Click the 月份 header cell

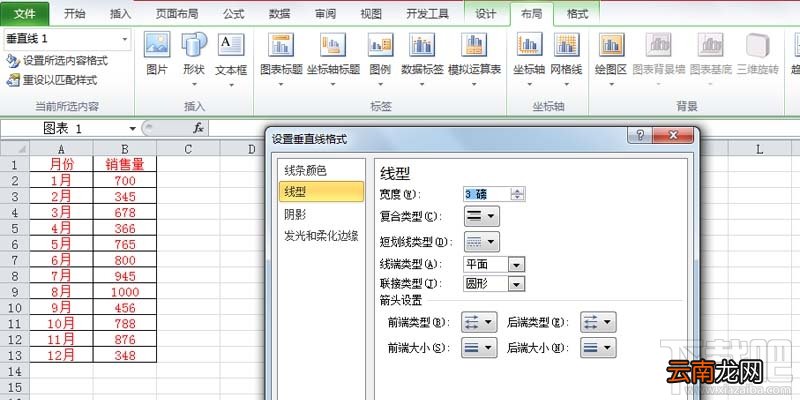tap(62, 164)
